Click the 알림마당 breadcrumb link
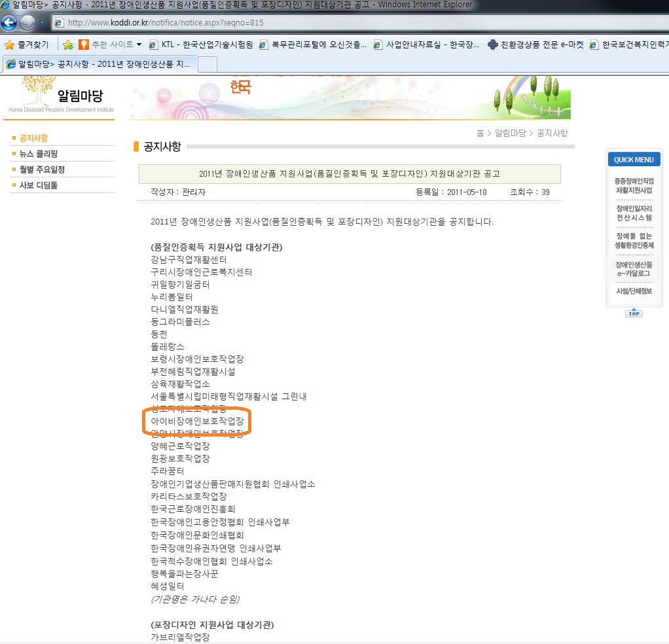This screenshot has width=669, height=644. pyautogui.click(x=511, y=134)
